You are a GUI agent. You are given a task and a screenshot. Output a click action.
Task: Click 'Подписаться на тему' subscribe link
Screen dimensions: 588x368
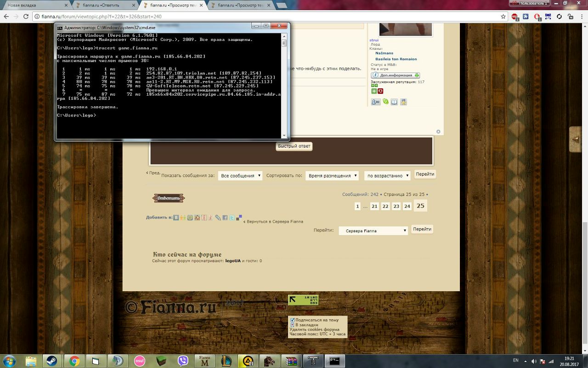(x=317, y=320)
